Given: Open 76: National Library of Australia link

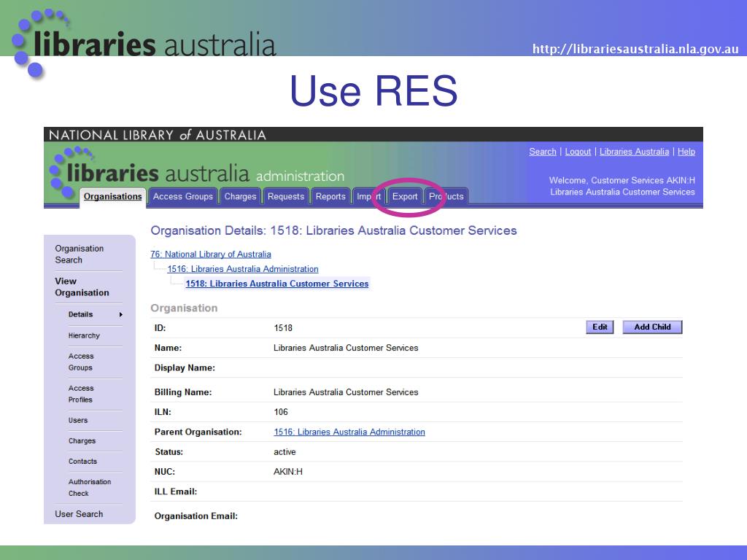Looking at the screenshot, I should pos(211,254).
